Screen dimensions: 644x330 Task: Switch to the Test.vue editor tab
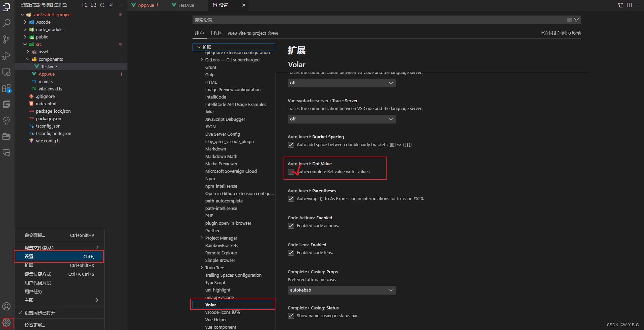187,5
